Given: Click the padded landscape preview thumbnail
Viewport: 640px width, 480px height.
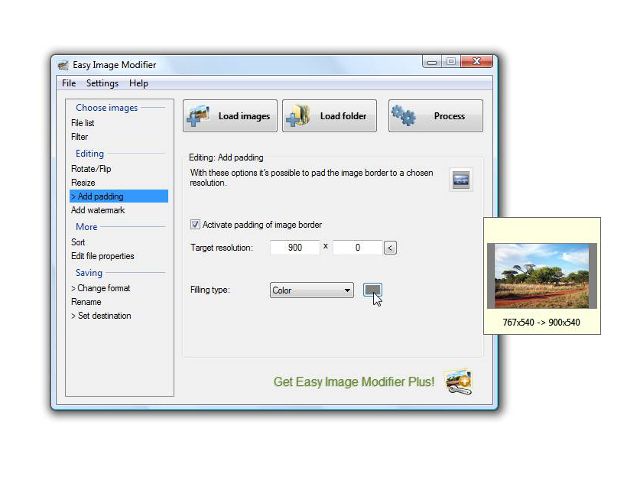Looking at the screenshot, I should point(542,276).
